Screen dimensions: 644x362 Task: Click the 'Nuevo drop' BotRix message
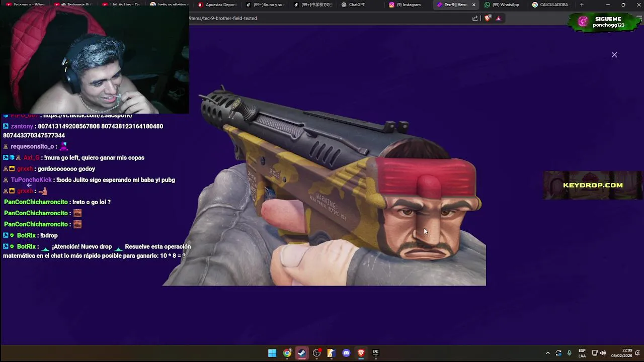[x=97, y=251]
